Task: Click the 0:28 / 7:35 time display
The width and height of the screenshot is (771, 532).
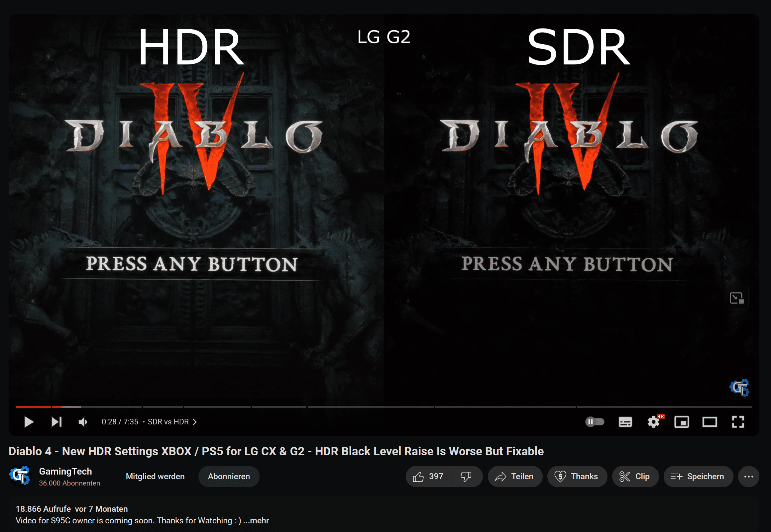Action: (120, 422)
